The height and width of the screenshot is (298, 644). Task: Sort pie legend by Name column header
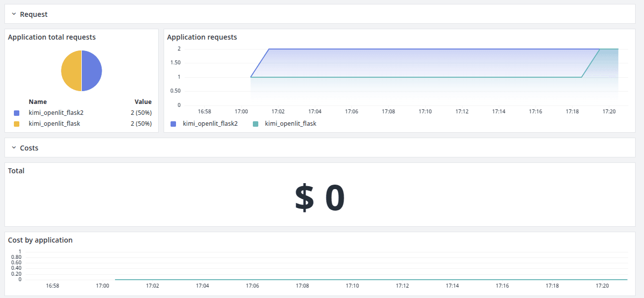(x=38, y=102)
